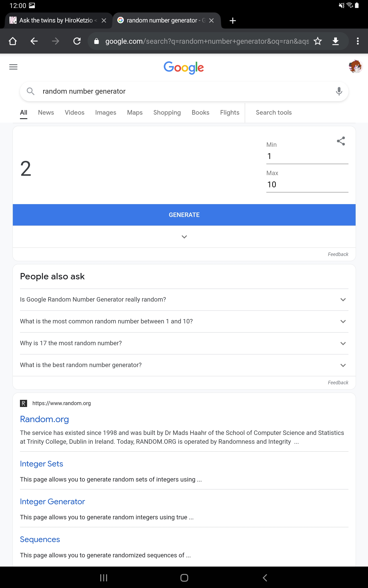Switch to "Ask the twins by HiroKetzio" tab
Image resolution: width=368 pixels, height=588 pixels.
click(56, 20)
